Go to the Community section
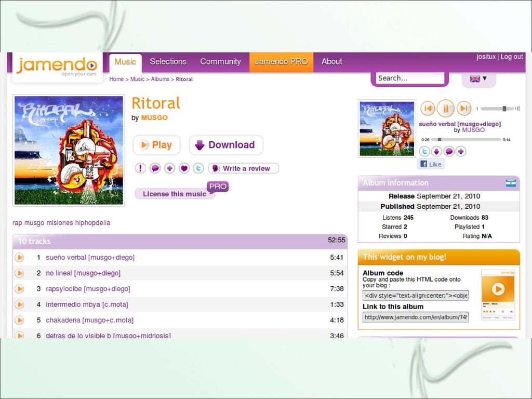 220,62
